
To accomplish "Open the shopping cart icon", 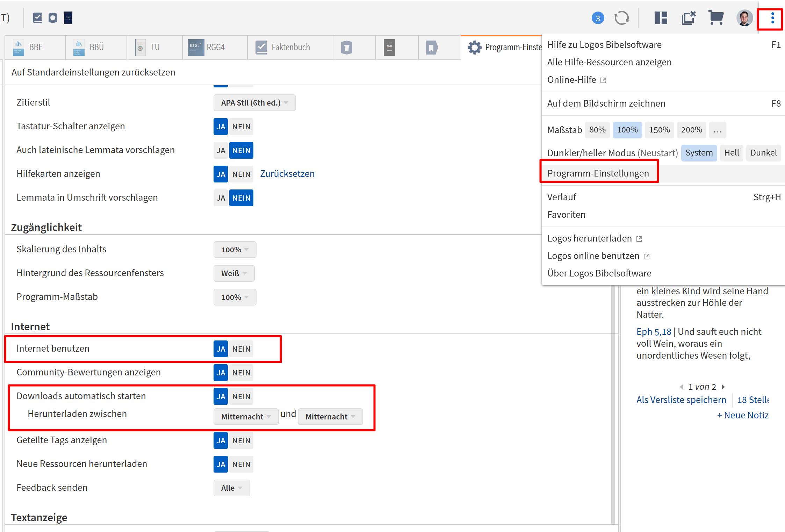I will 716,17.
